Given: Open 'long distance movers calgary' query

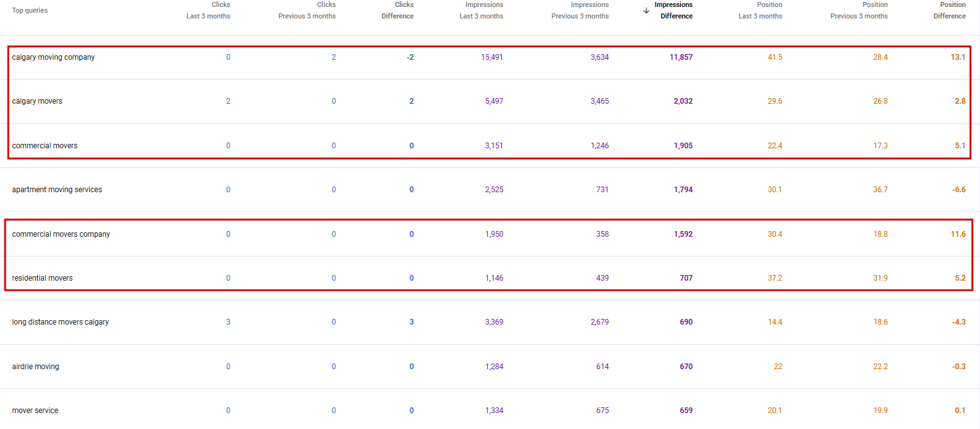Looking at the screenshot, I should [x=60, y=322].
